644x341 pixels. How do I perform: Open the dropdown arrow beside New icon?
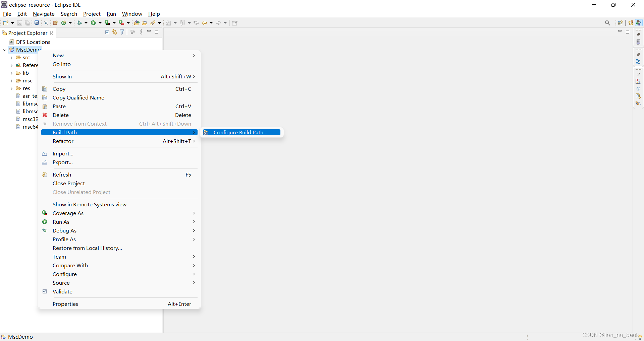[x=12, y=23]
